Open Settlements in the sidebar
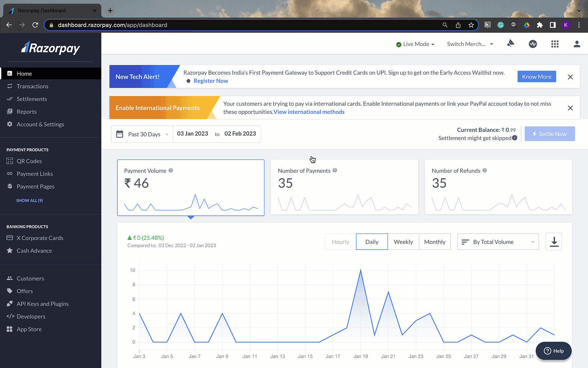Image resolution: width=588 pixels, height=368 pixels. (x=51, y=99)
